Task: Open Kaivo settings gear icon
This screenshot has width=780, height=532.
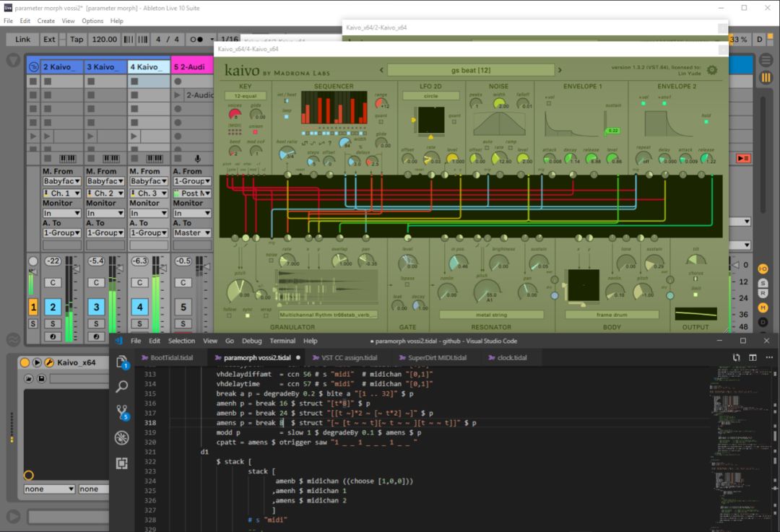Action: (x=712, y=70)
